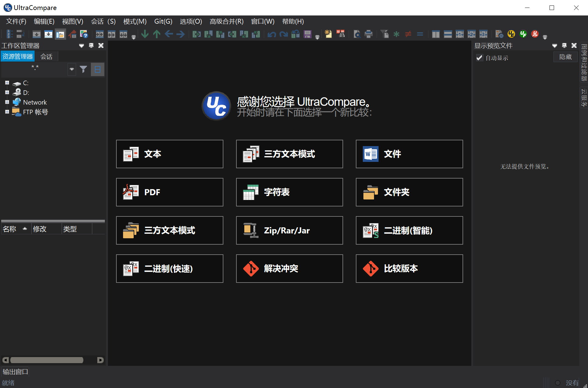588x388 pixels.
Task: Open the last toolbar overflow dropdown
Action: [545, 37]
